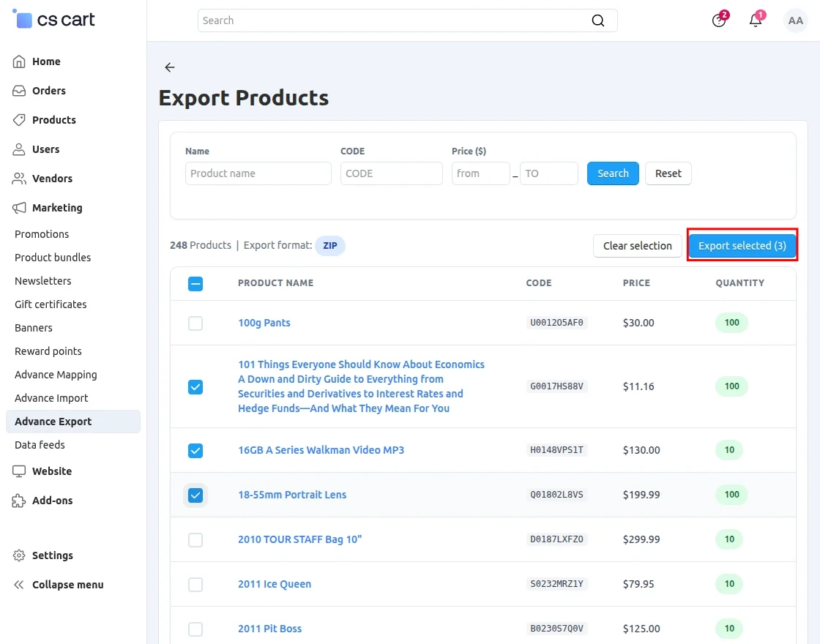Go to Reward points submenu
Image resolution: width=820 pixels, height=644 pixels.
point(48,351)
